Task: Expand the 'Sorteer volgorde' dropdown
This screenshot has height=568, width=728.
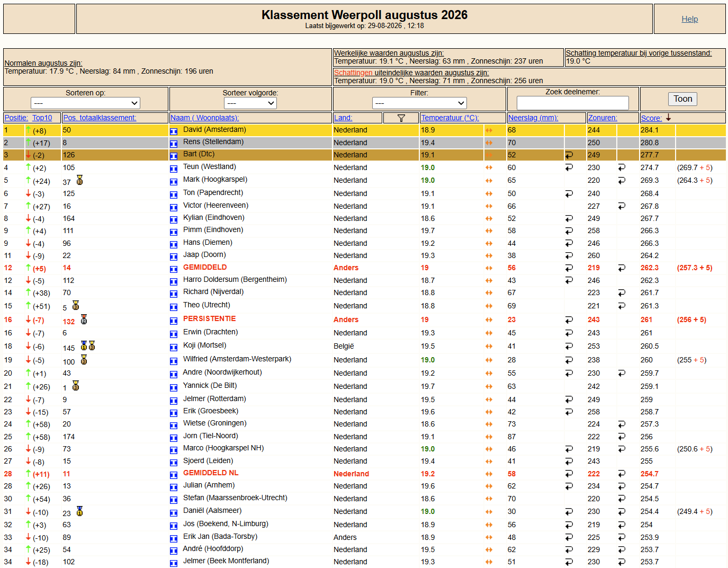Action: (250, 103)
